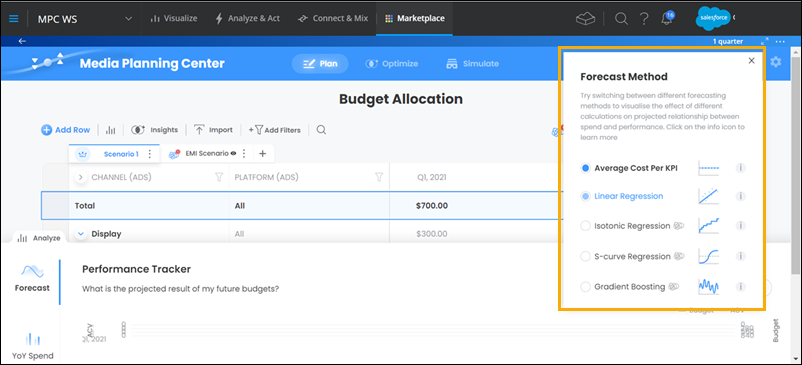Screen dimensions: 802x365
Task: Open info for Isotonic Regression
Action: 741,226
